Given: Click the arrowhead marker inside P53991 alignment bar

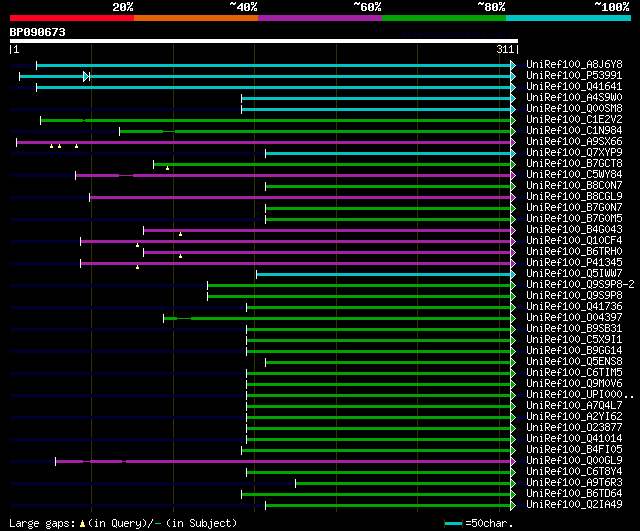Looking at the screenshot, I should coord(86,76).
